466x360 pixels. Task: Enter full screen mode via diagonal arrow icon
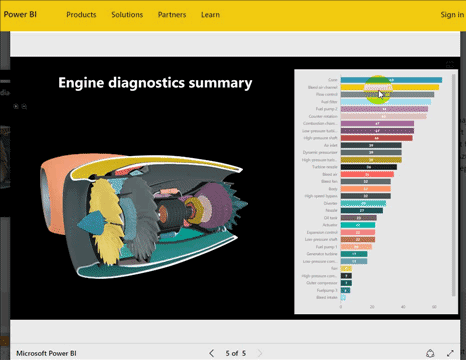click(450, 353)
